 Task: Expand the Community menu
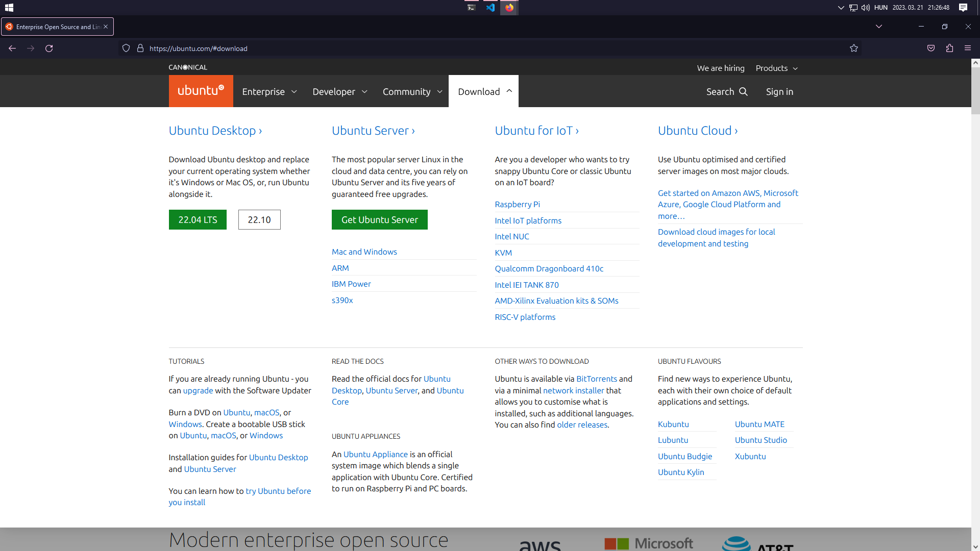tap(412, 92)
